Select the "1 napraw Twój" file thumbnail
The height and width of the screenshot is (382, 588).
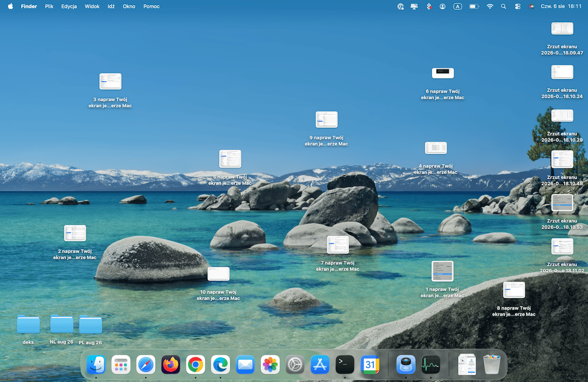[x=442, y=271]
